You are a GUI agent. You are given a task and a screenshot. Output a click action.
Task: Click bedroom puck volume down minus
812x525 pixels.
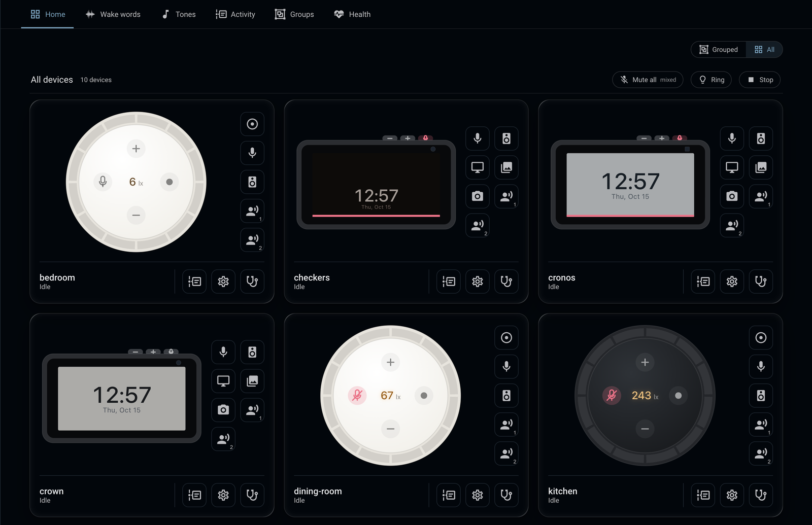[x=136, y=215]
